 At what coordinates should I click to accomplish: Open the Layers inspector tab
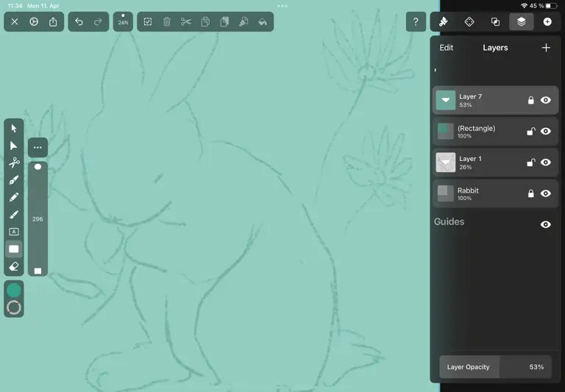[x=522, y=22]
